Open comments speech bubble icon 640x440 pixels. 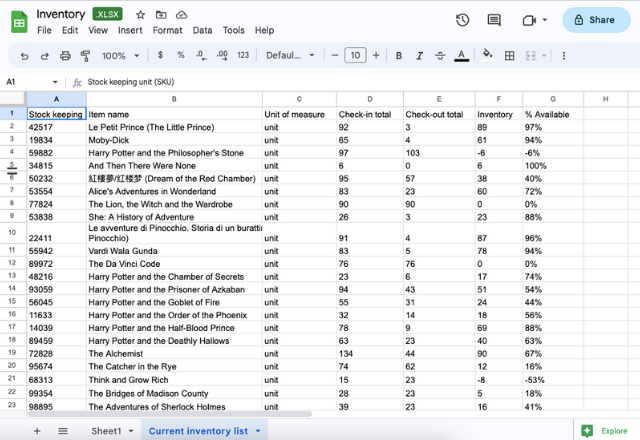point(494,20)
